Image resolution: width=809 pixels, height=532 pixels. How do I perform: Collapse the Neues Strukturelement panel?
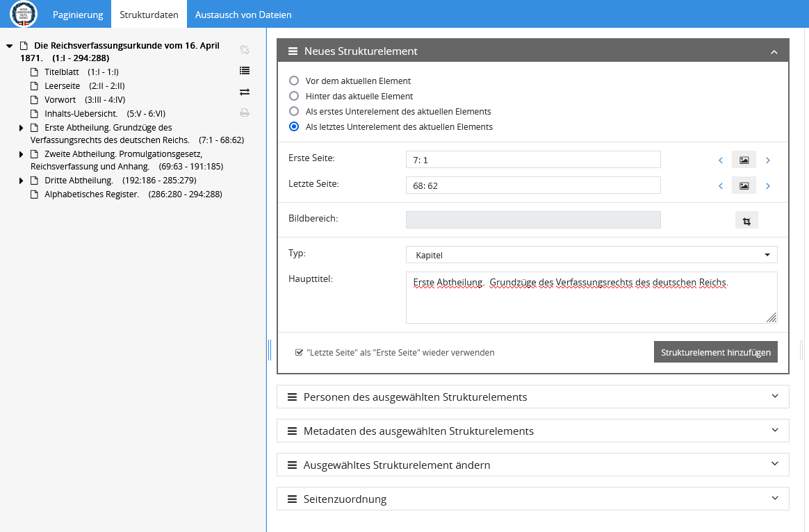[x=774, y=51]
